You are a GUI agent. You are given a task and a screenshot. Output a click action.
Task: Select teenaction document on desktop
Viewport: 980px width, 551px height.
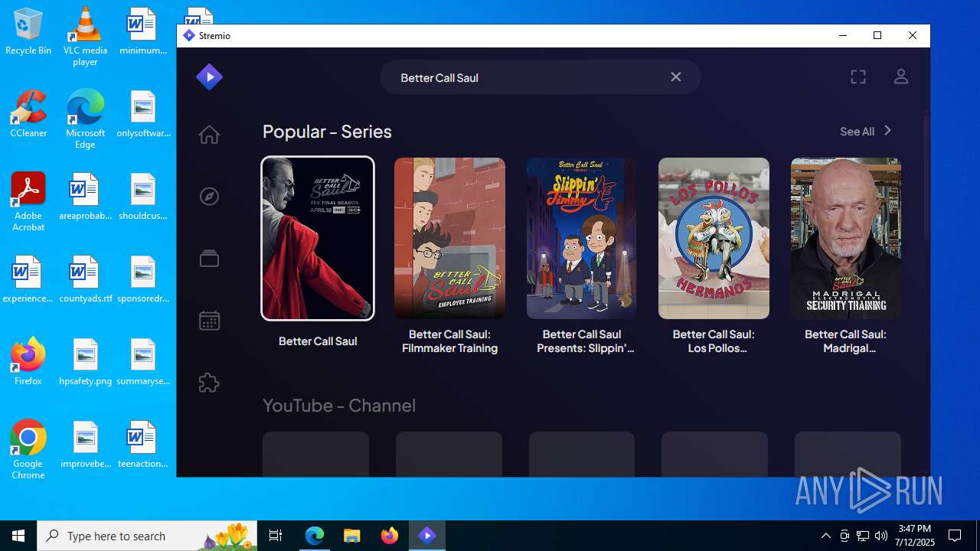[x=142, y=445]
